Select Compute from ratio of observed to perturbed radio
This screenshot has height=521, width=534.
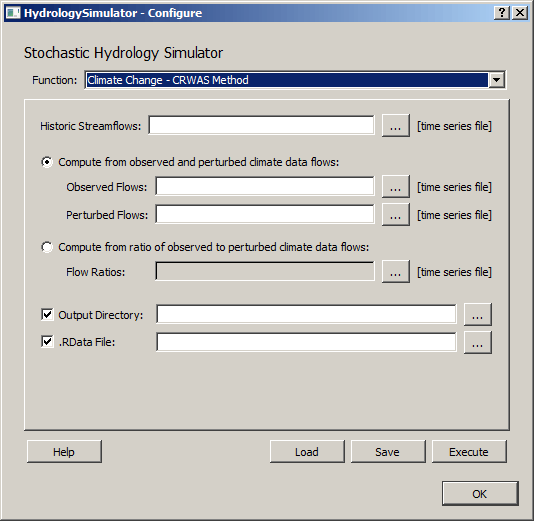[x=47, y=247]
